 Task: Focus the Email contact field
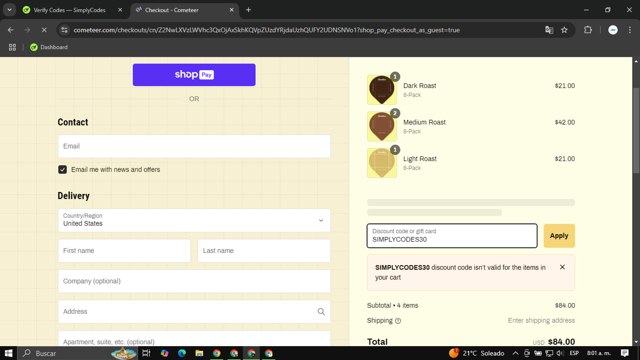pos(194,146)
